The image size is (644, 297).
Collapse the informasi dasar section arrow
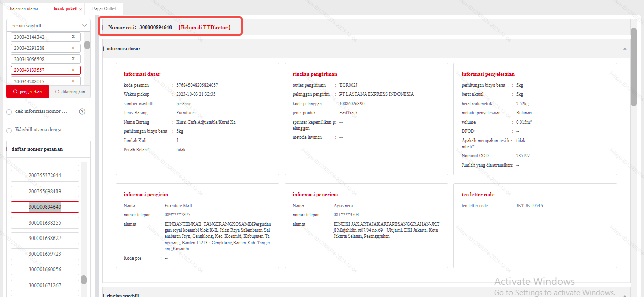coord(624,49)
